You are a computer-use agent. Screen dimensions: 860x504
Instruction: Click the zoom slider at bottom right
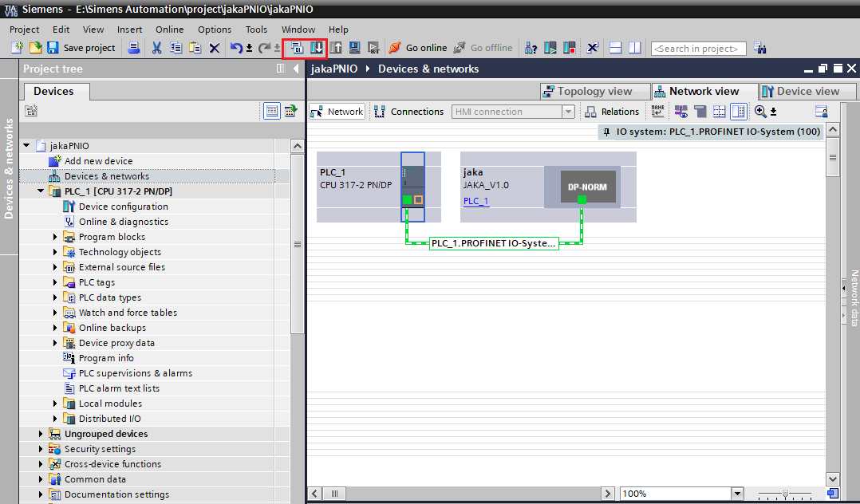(786, 494)
